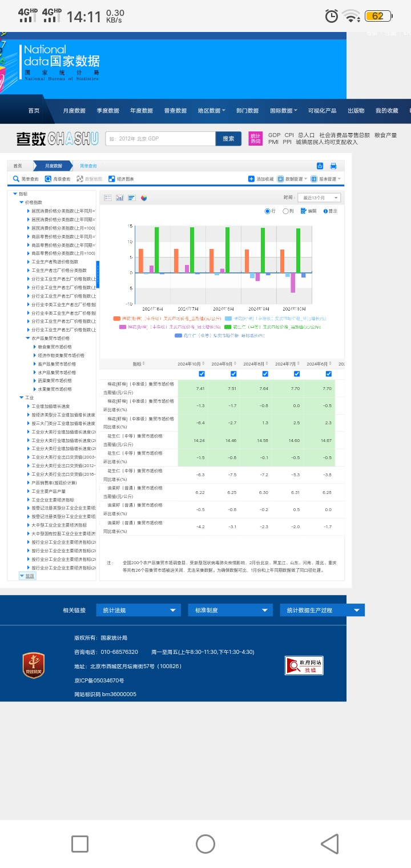This screenshot has height=868, width=411.
Task: Click the 编辑 edit pencil icon
Action: pyautogui.click(x=305, y=211)
